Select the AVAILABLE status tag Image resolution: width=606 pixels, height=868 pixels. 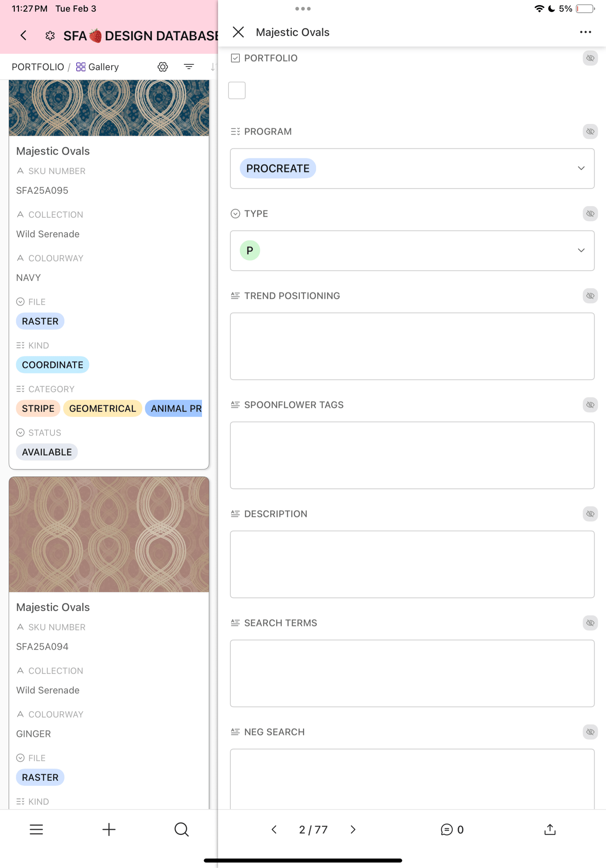(x=47, y=452)
